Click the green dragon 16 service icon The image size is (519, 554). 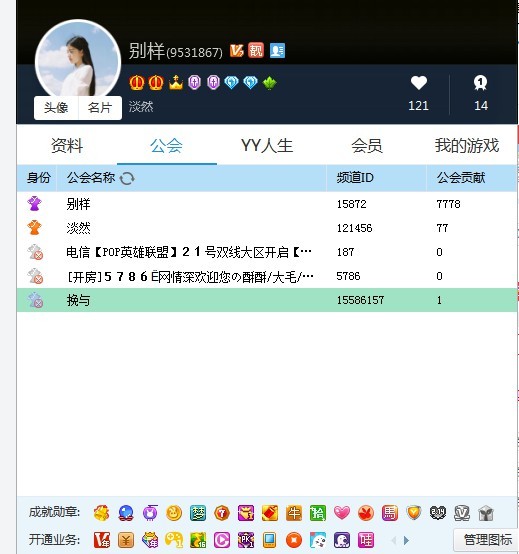[x=198, y=540]
